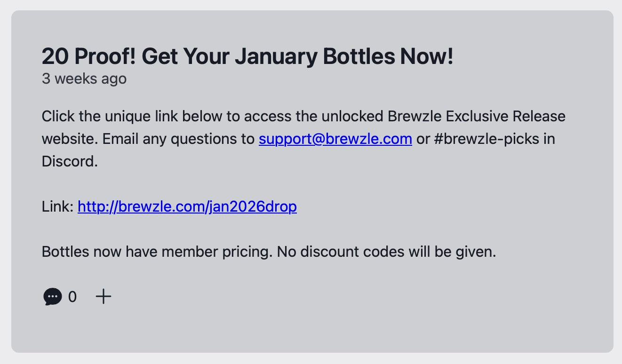Image resolution: width=622 pixels, height=364 pixels.
Task: Click the "20 Proof!" text in title
Action: [88, 57]
